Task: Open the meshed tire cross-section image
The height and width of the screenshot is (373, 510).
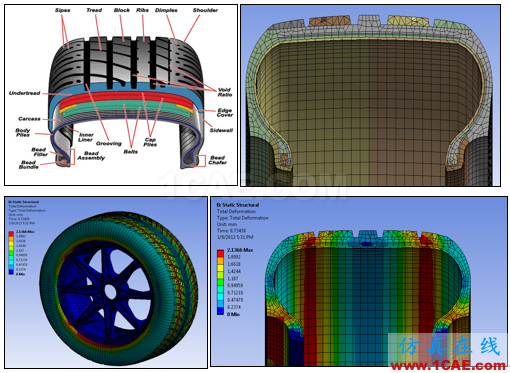Action: tap(370, 95)
